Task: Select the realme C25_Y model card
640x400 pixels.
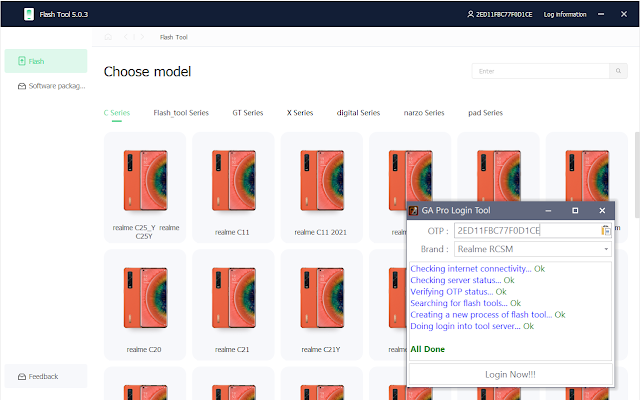Action: [x=145, y=187]
